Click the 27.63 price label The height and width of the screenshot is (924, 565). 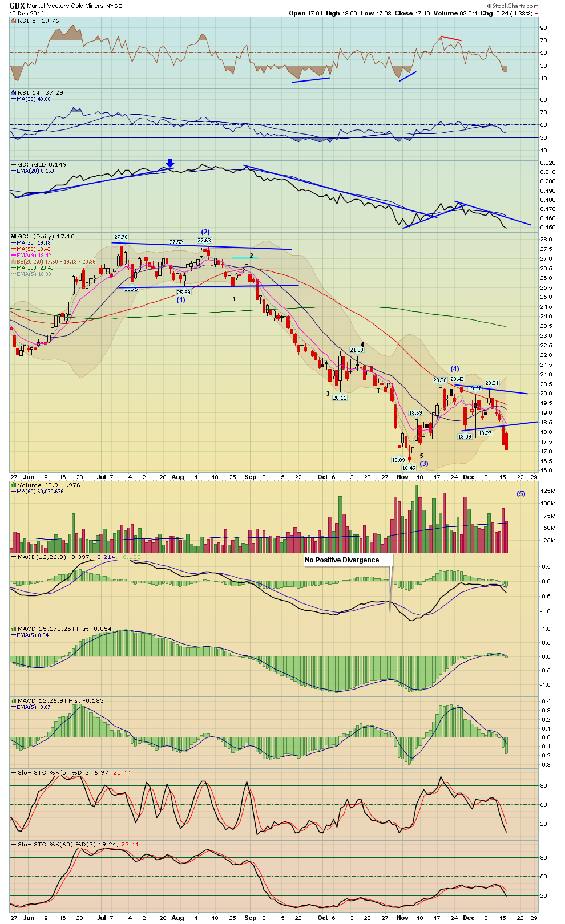click(x=204, y=241)
